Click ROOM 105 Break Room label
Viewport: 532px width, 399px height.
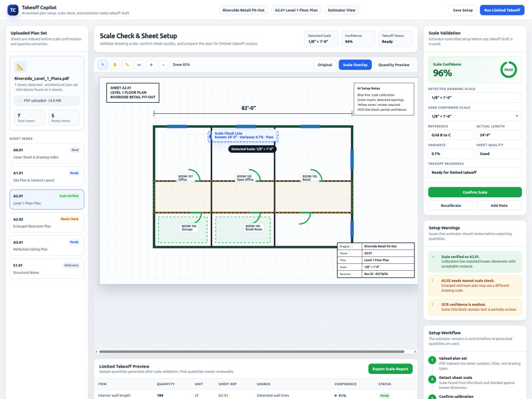coord(253,227)
